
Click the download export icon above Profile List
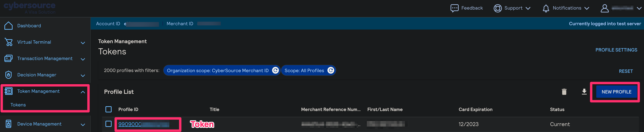tap(584, 92)
